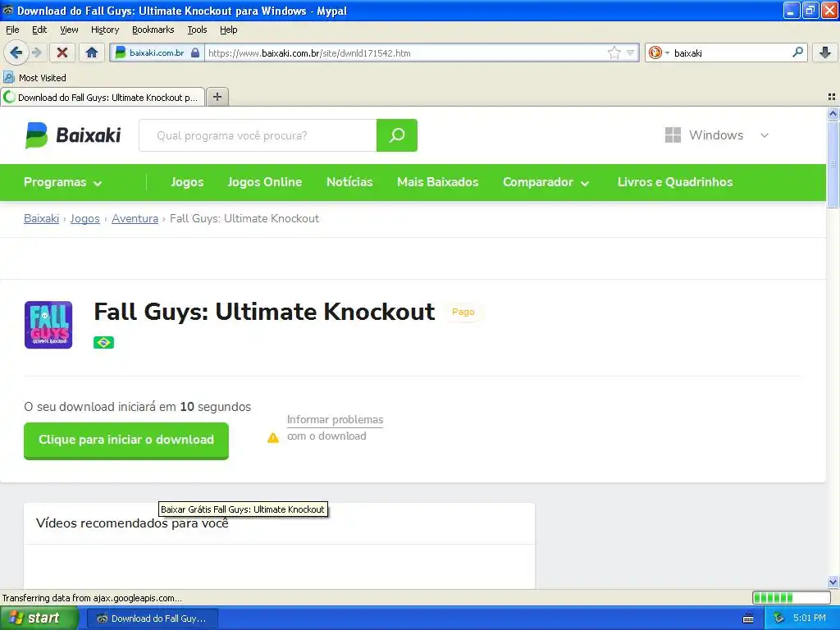Click the 5:01 PM taskbar clock
The width and height of the screenshot is (840, 630).
810,618
